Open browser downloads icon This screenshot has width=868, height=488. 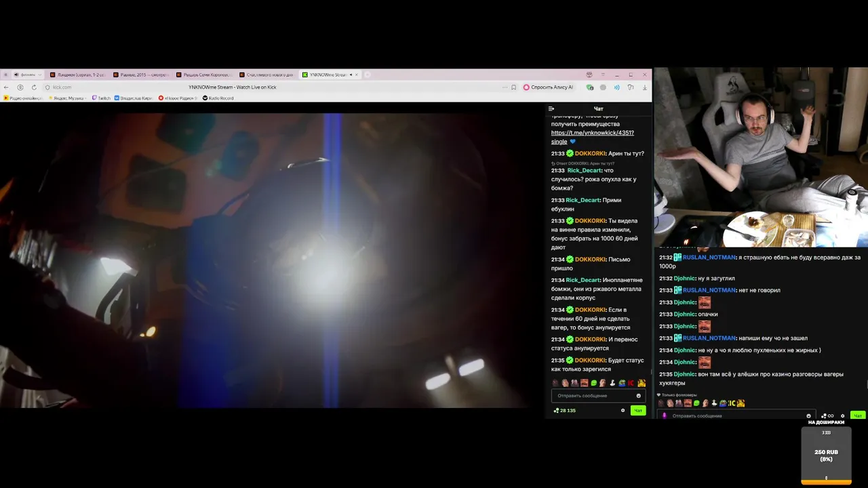coord(644,87)
